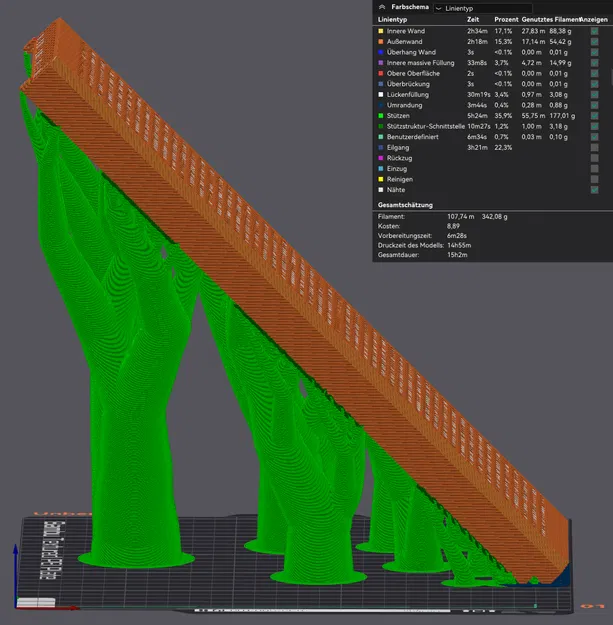613x625 pixels.
Task: Toggle Umrandung display checkbox
Action: point(594,105)
